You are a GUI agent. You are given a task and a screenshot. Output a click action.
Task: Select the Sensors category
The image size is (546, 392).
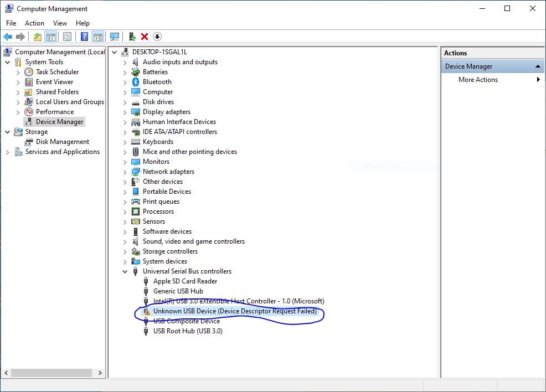point(154,221)
